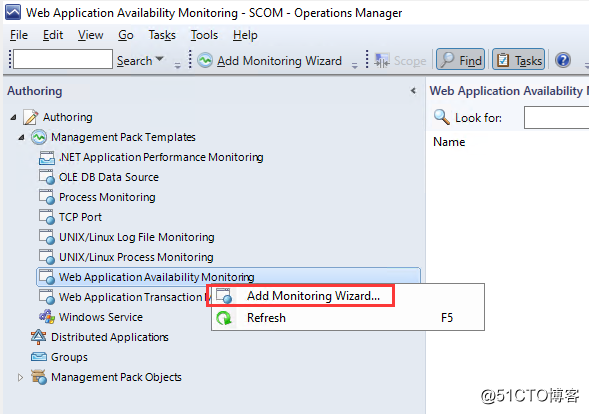
Task: Click the context menu wizard icon
Action: [224, 296]
